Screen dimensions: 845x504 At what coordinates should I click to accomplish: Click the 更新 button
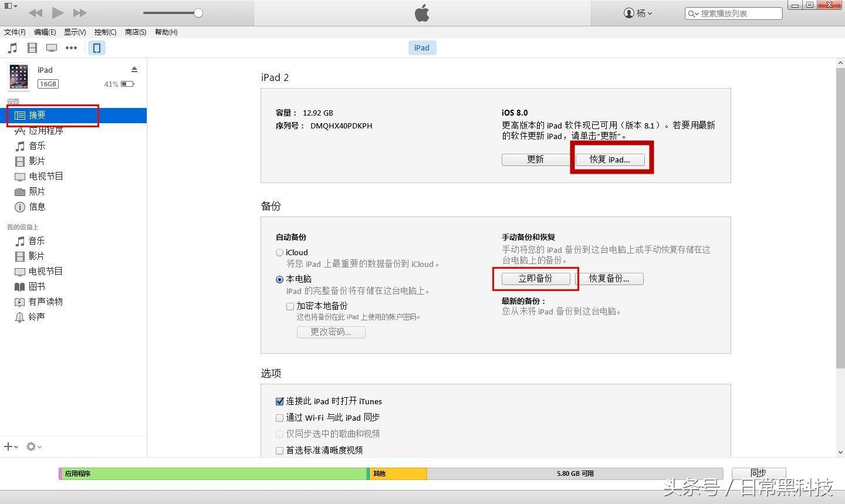tap(535, 160)
